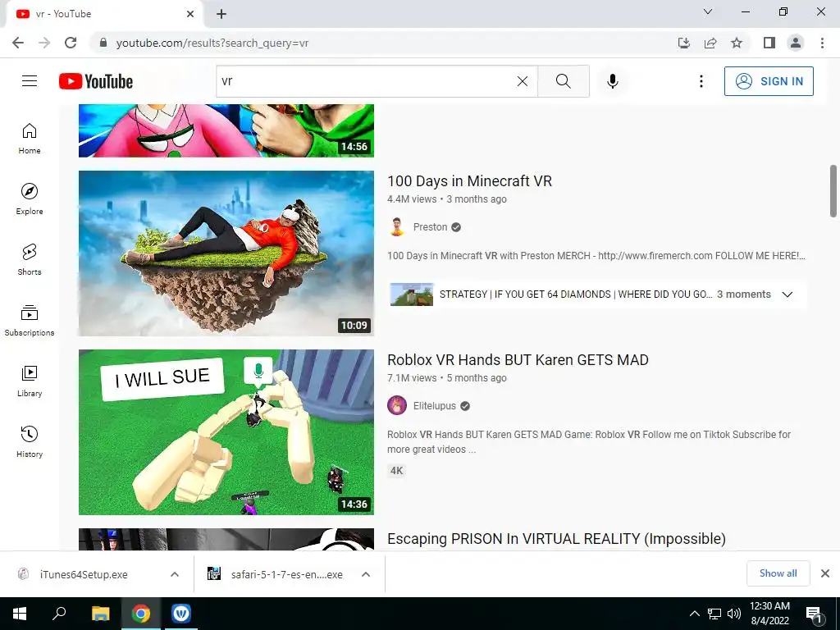Open Shorts in the sidebar
The height and width of the screenshot is (630, 840).
[30, 259]
